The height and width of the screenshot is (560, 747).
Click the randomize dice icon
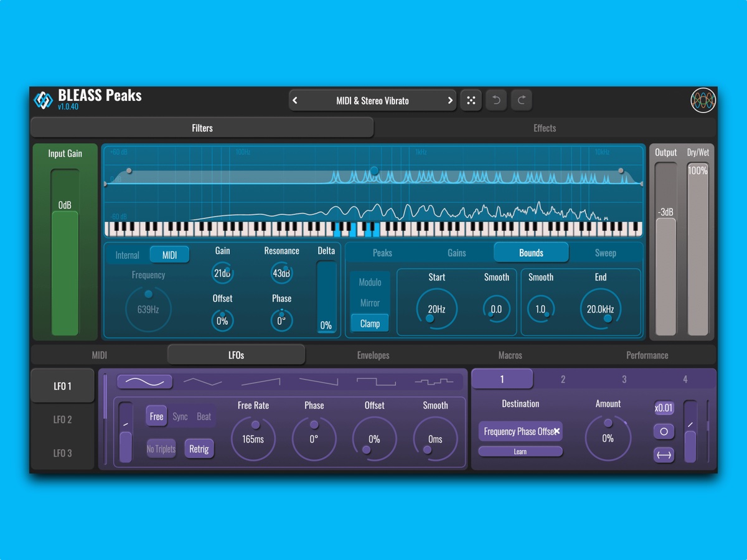pyautogui.click(x=471, y=100)
